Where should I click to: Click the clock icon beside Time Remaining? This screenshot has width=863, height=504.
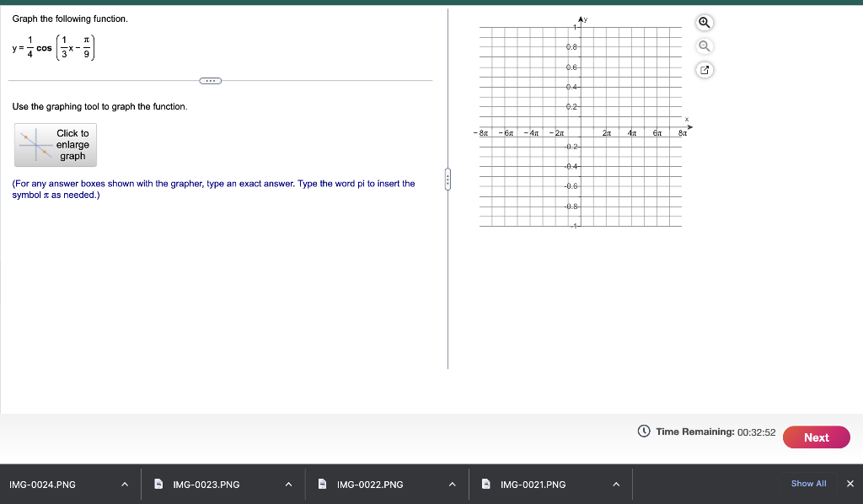(641, 431)
